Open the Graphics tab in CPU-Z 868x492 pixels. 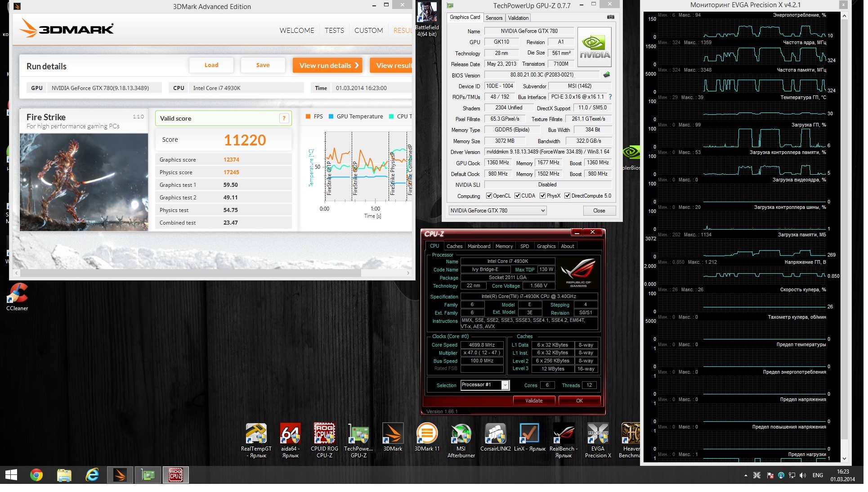pos(546,246)
